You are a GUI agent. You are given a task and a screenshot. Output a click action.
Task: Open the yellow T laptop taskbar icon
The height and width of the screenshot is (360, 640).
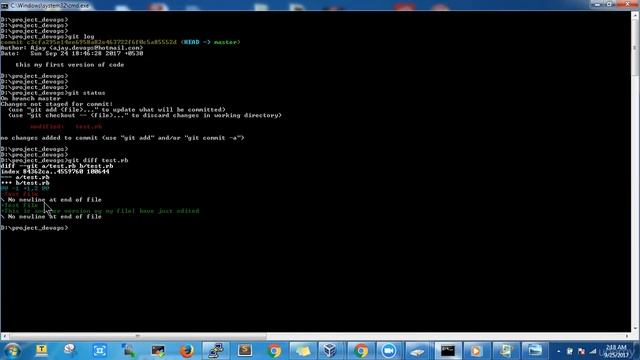[x=41, y=351]
